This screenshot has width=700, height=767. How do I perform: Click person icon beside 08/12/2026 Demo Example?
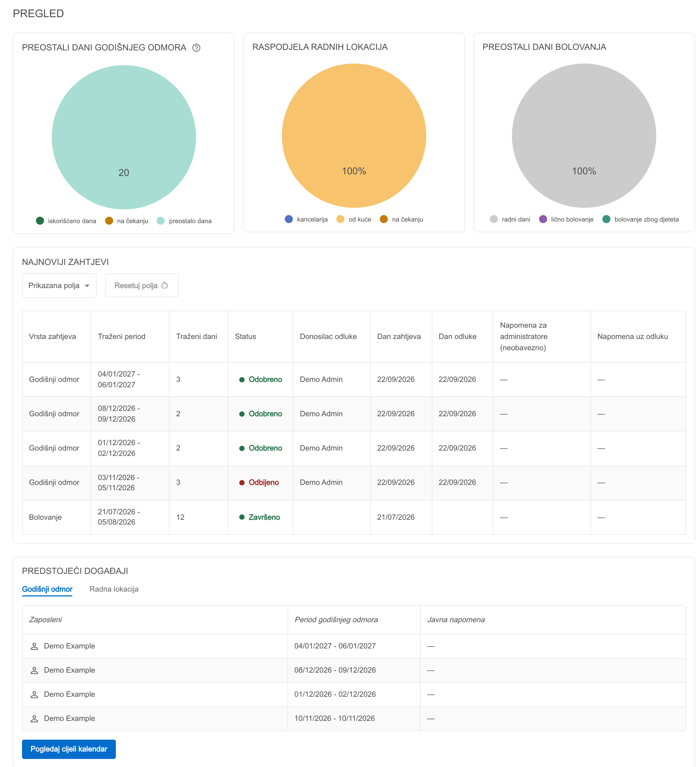click(34, 670)
